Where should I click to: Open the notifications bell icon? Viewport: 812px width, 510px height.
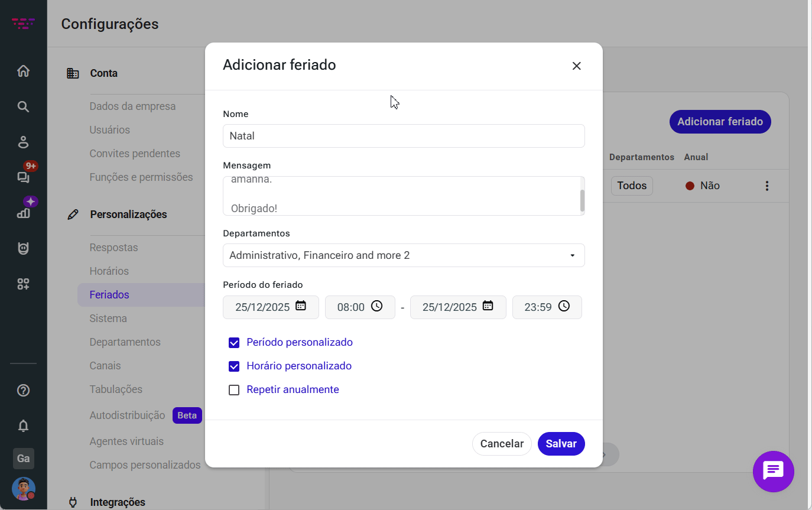coord(23,425)
